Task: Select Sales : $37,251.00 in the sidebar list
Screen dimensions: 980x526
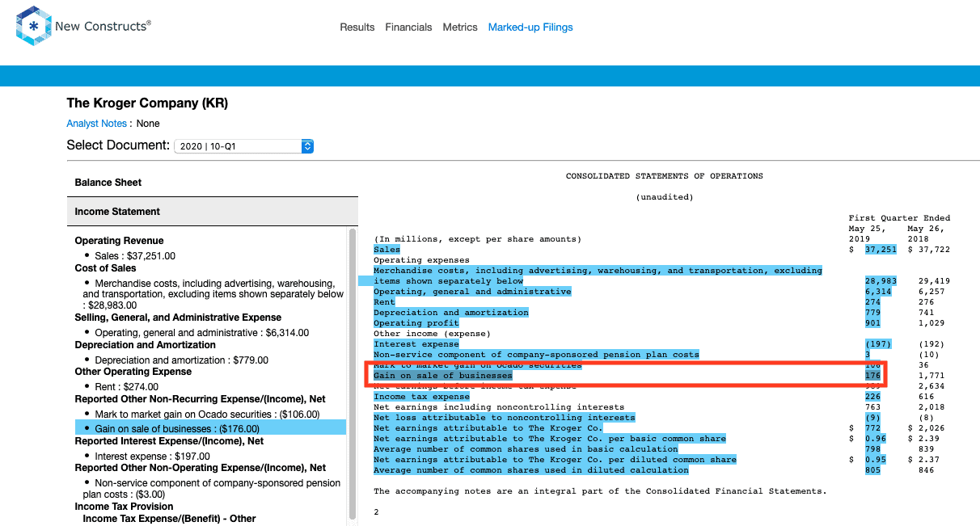Action: (135, 256)
